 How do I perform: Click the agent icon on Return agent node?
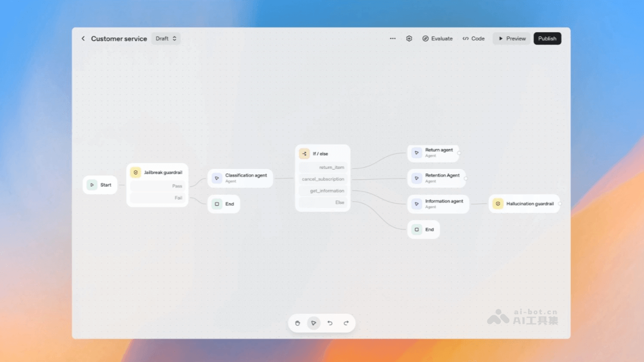point(417,152)
